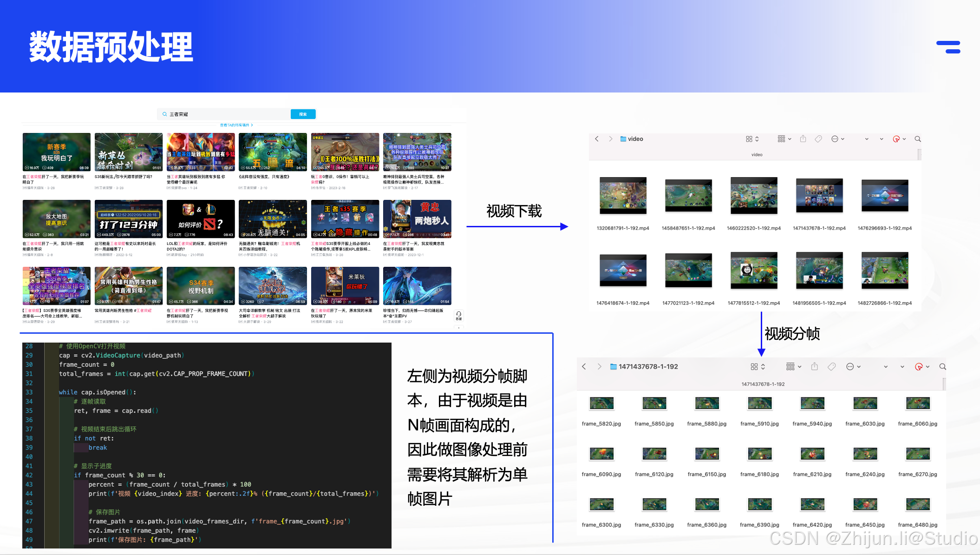This screenshot has width=980, height=555.
Task: Click search magnifier in video folder window
Action: [917, 139]
